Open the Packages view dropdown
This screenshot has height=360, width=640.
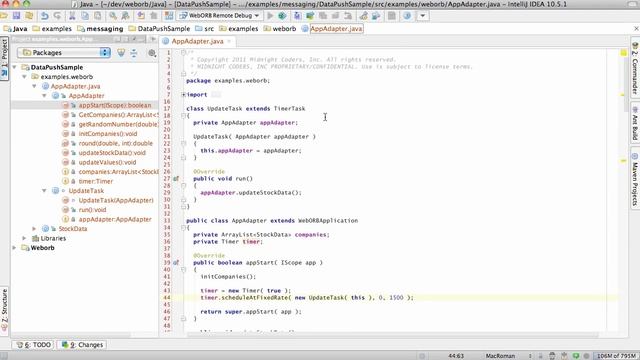pyautogui.click(x=64, y=53)
